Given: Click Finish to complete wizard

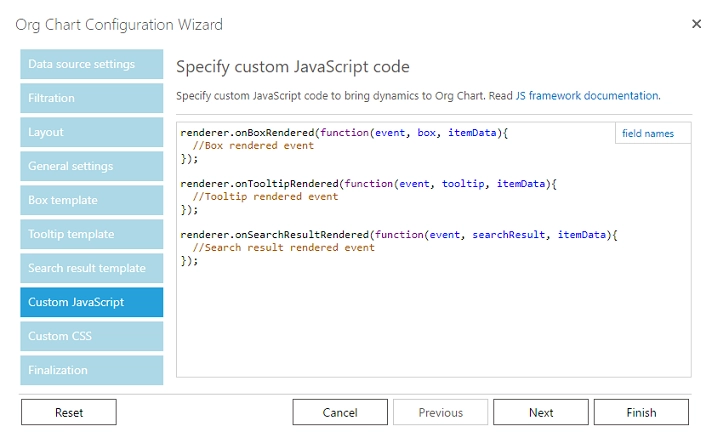Looking at the screenshot, I should point(641,412).
